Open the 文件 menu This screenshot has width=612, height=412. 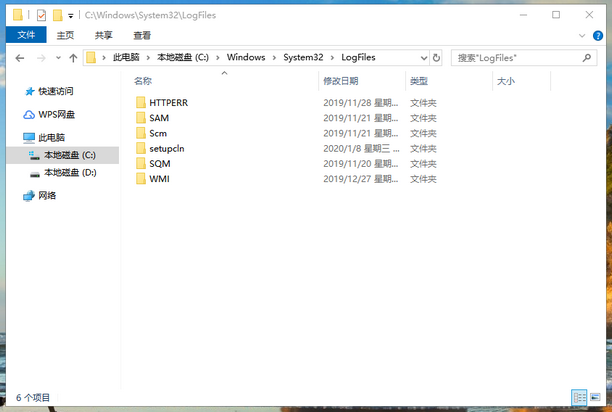point(25,35)
